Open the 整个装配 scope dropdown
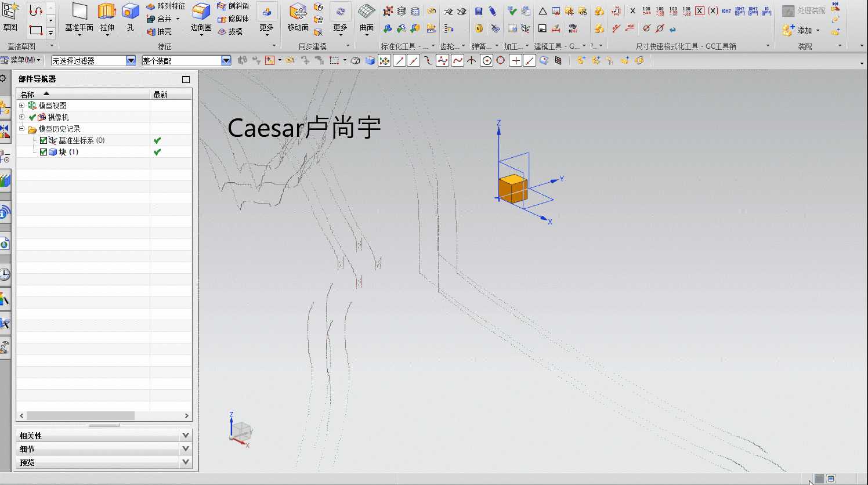Viewport: 868px width, 485px height. click(226, 60)
